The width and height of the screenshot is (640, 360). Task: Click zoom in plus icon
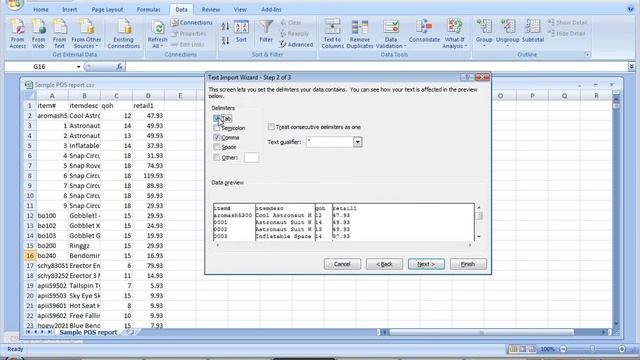[x=622, y=349]
